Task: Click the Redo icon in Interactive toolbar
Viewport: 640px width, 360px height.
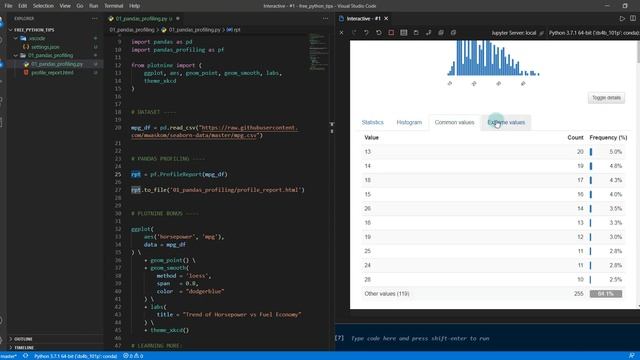Action: point(354,33)
